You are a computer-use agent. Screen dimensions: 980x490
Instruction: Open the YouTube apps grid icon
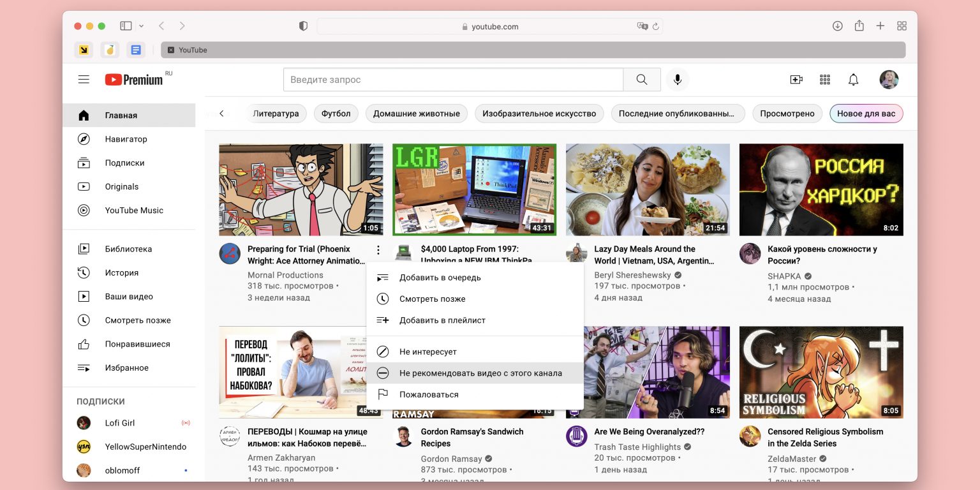tap(825, 80)
